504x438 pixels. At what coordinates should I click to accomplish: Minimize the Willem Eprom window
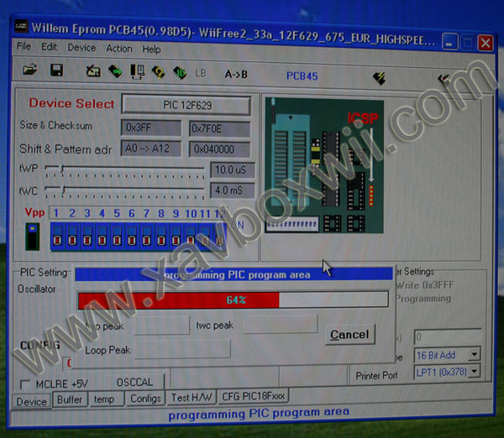click(449, 42)
